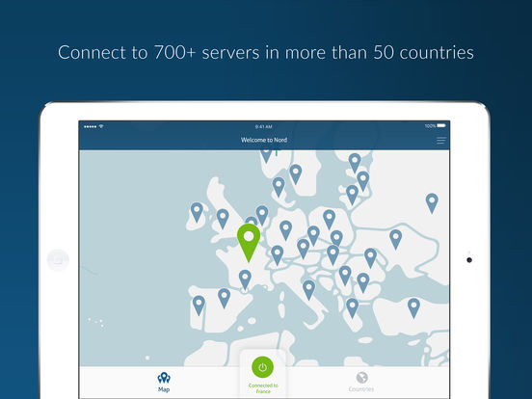Toggle the green power connection button
Viewport: 532px width, 399px height.
coord(262,367)
